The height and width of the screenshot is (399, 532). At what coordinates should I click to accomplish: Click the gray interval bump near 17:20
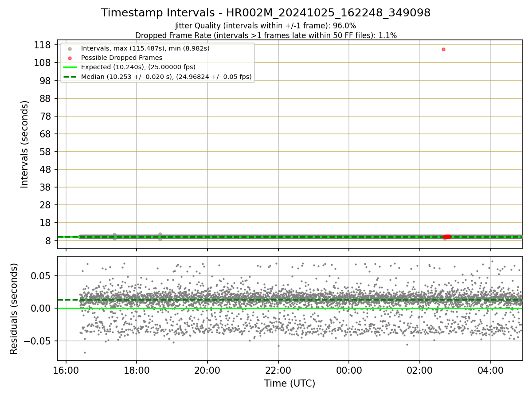tap(114, 236)
